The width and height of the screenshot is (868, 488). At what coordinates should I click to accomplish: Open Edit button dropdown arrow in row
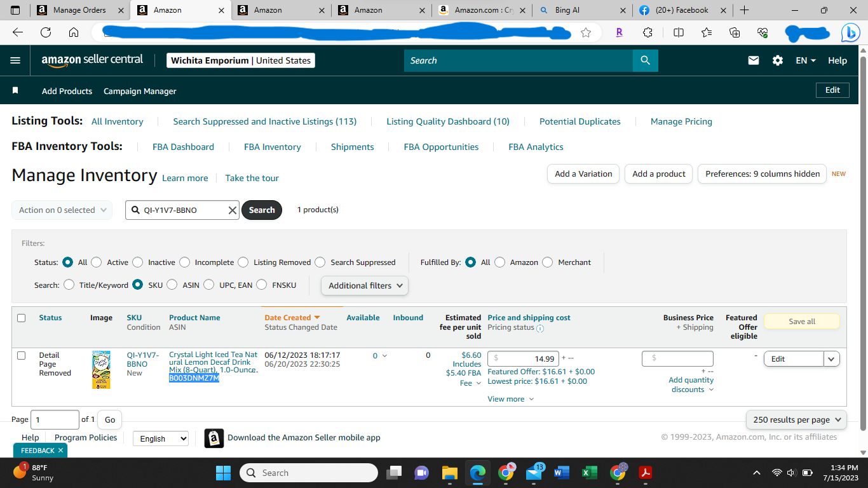coord(832,359)
